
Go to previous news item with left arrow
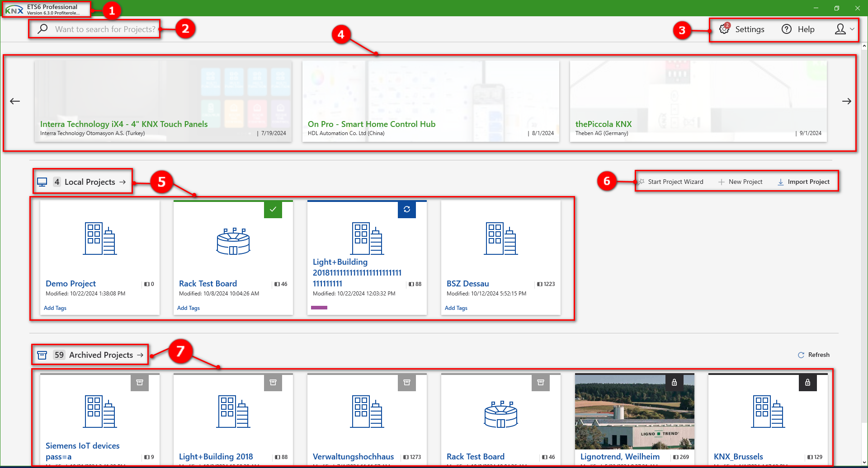[15, 101]
